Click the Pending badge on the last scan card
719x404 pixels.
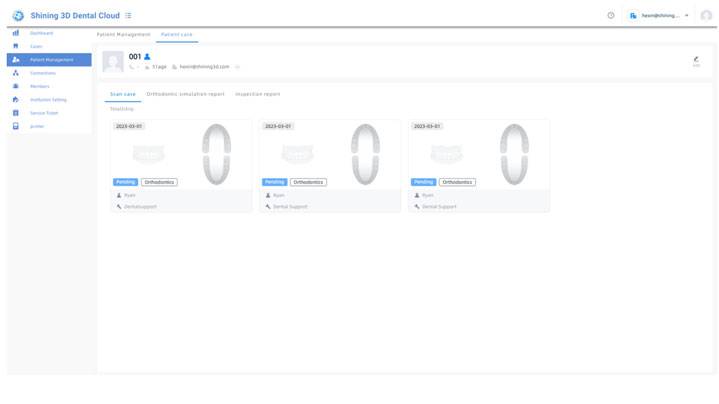(423, 182)
